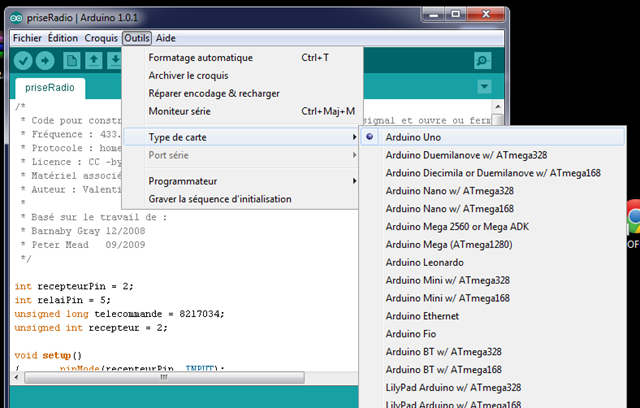Image resolution: width=640 pixels, height=408 pixels.
Task: Close the Outils menu from the menu bar
Action: [137, 38]
